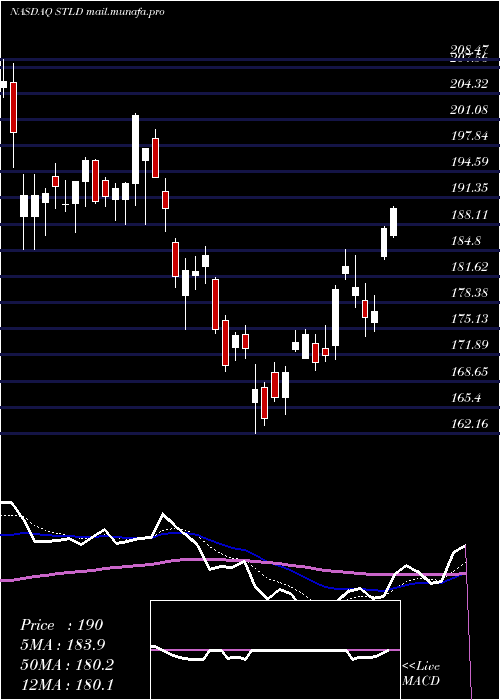
Task: Click the 50MA : 180.2 readout
Action: 67,664
